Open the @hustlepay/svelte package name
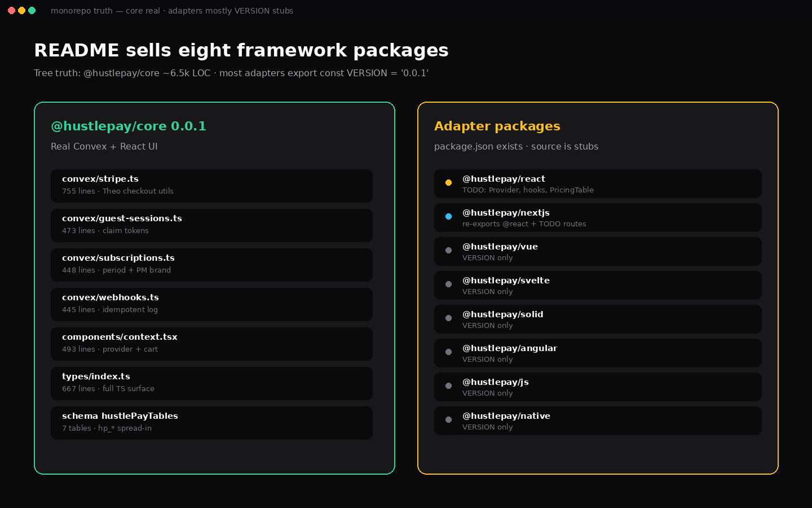Image resolution: width=812 pixels, height=508 pixels. 506,281
